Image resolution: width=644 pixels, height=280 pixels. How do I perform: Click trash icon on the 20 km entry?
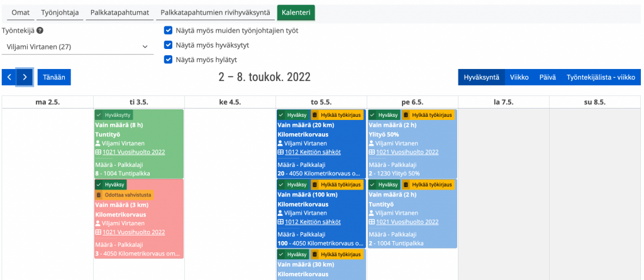click(x=315, y=115)
